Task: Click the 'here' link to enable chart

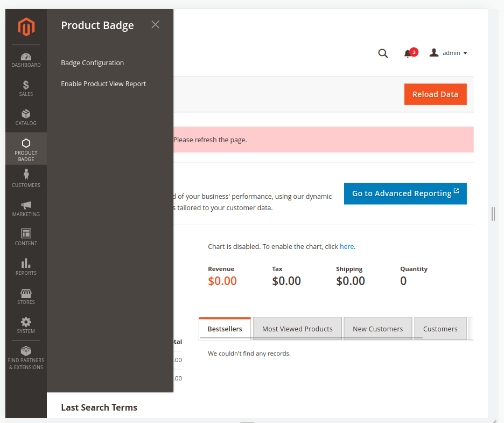Action: pyautogui.click(x=347, y=247)
